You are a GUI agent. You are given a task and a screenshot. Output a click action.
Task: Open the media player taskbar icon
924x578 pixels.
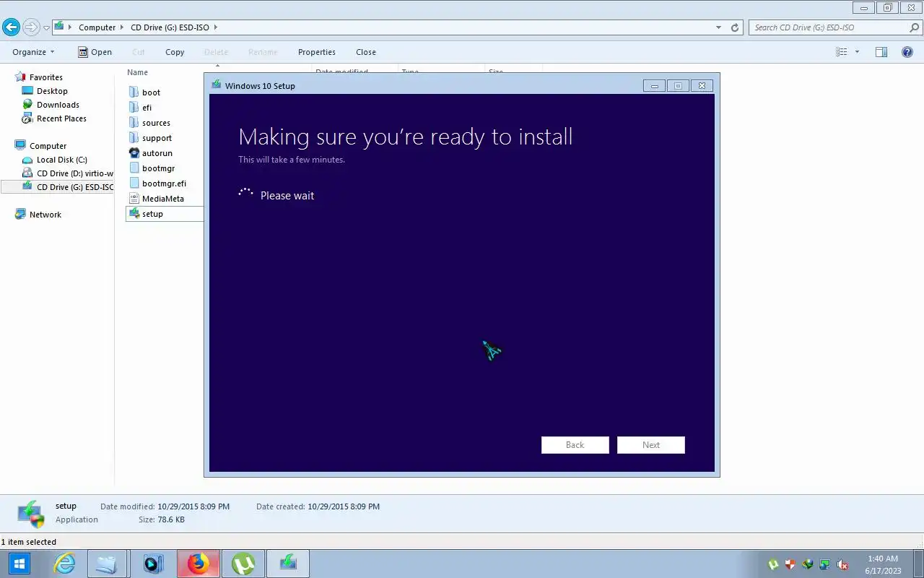click(x=152, y=564)
